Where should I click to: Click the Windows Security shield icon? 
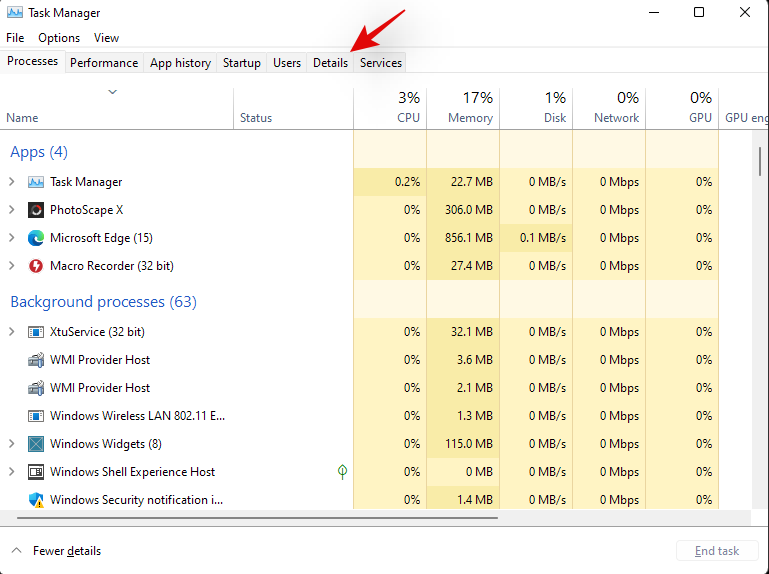pyautogui.click(x=36, y=500)
